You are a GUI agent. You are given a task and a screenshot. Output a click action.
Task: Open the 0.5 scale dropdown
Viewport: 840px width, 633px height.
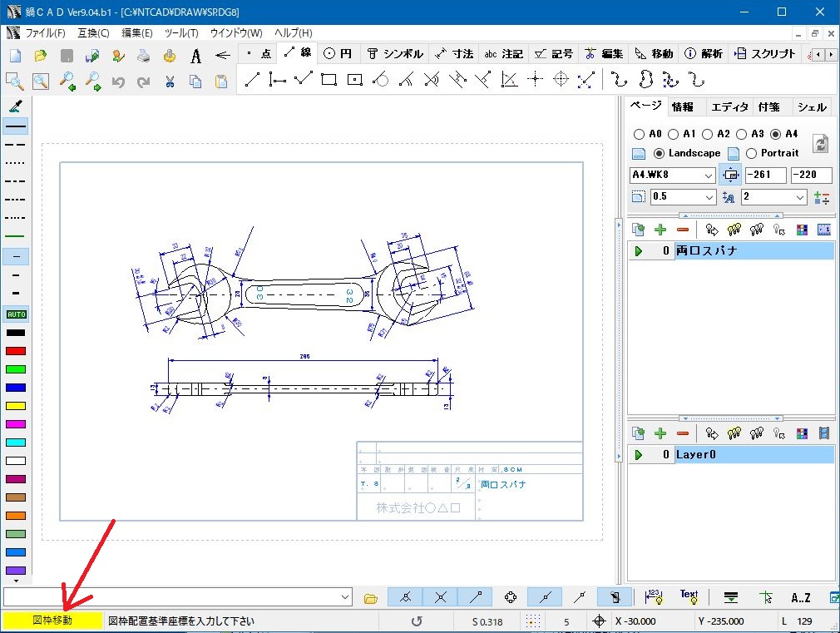[709, 197]
